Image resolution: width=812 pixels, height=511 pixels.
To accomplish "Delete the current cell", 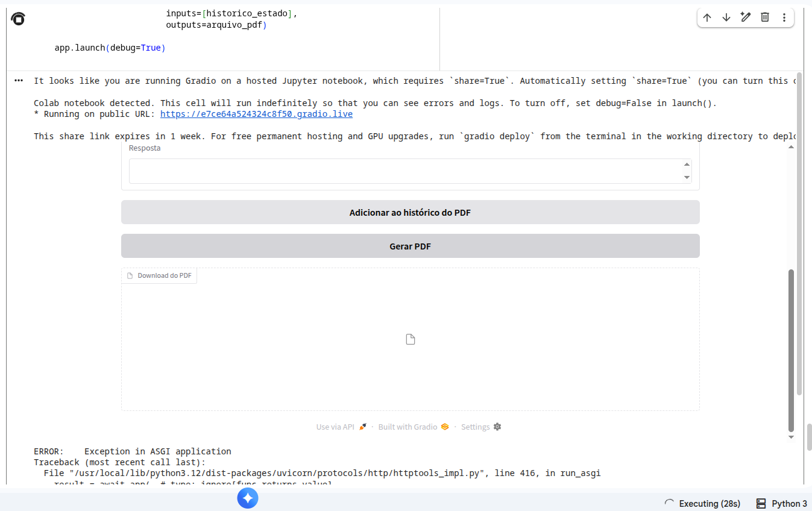I will [765, 17].
